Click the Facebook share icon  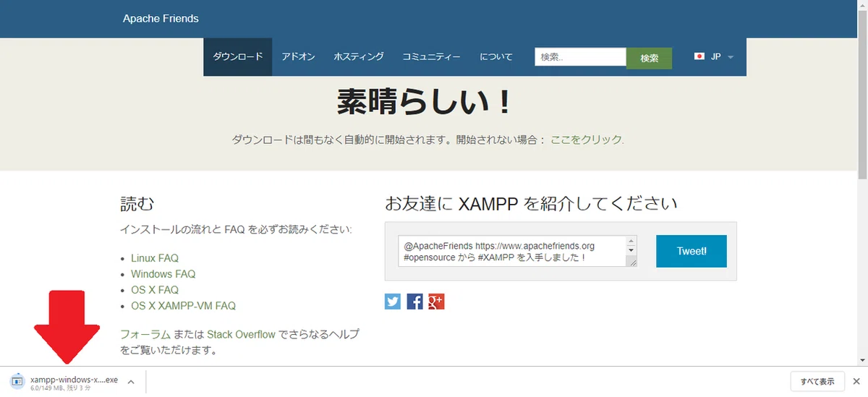click(x=414, y=302)
